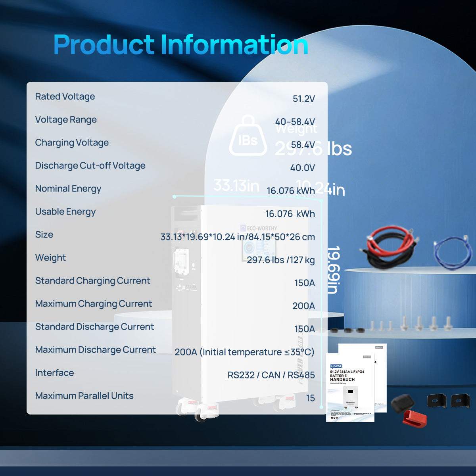Click the 'Usable Energy' label
This screenshot has width=476, height=476.
tap(65, 212)
